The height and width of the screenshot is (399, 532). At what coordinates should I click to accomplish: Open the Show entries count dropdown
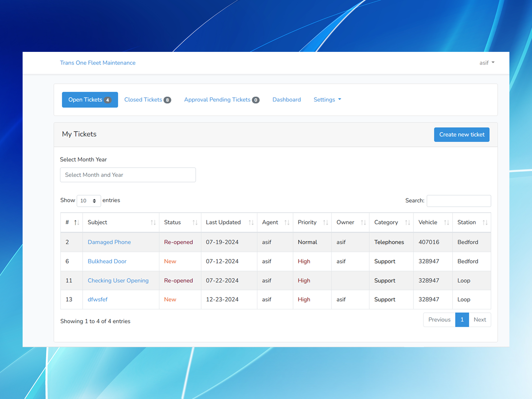[89, 201]
